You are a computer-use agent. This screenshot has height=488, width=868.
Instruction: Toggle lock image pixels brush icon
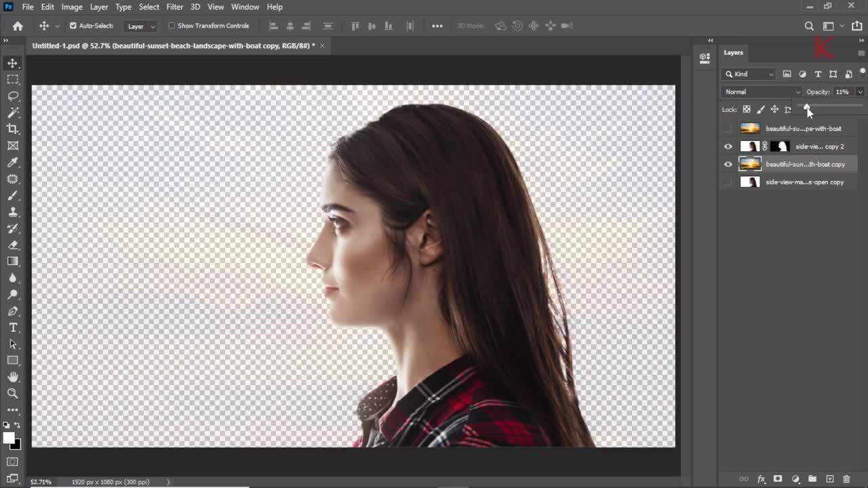tap(761, 109)
